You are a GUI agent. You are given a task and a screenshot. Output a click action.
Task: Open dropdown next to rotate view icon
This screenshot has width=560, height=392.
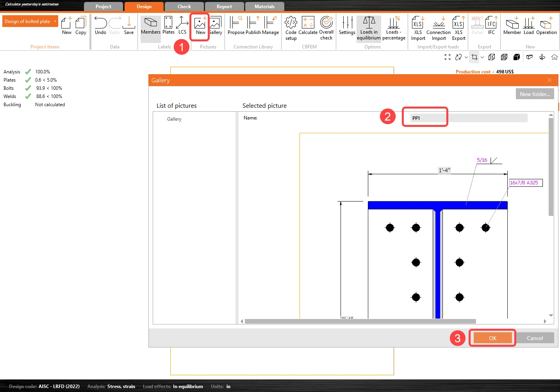click(466, 57)
